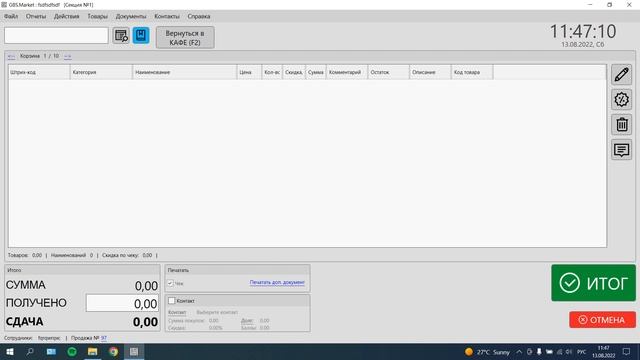Show hidden system tray icons chevron
The height and width of the screenshot is (360, 640).
[519, 352]
